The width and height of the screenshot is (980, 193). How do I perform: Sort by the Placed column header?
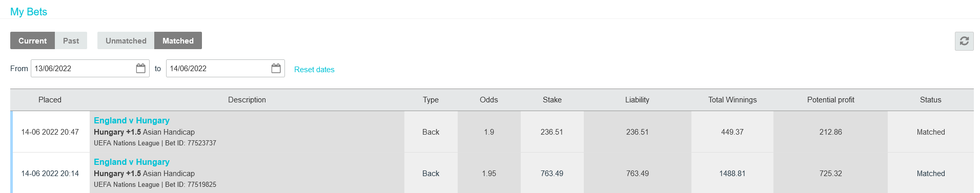coord(50,100)
